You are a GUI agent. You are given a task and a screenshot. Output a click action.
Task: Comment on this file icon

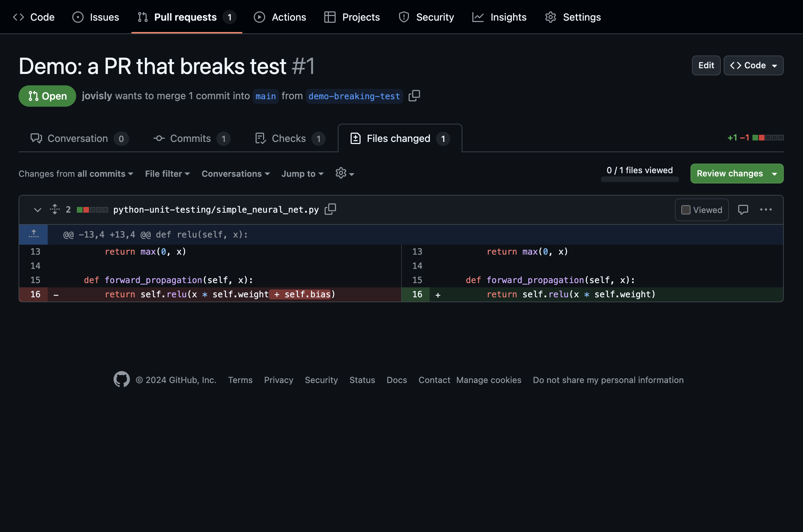tap(743, 209)
